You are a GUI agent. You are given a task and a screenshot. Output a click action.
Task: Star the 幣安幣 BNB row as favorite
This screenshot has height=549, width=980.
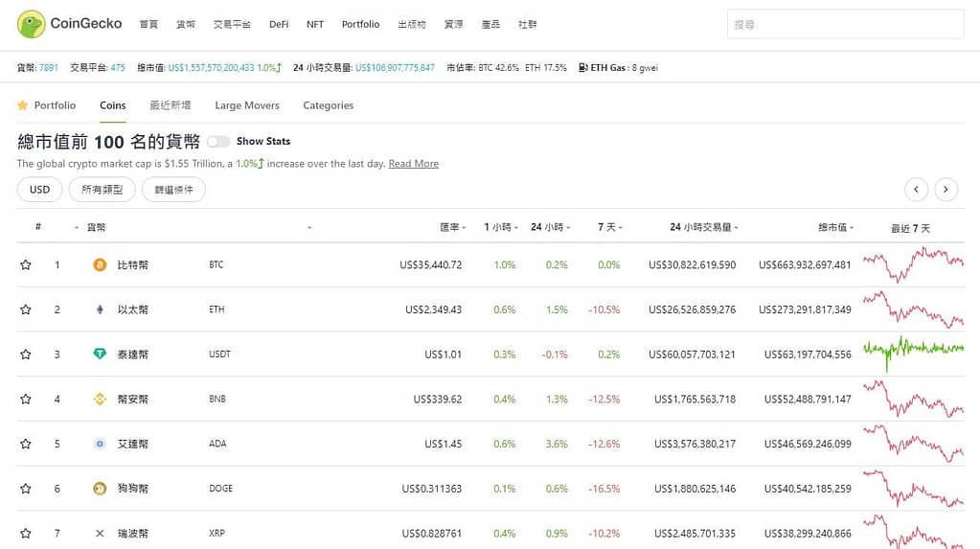[x=26, y=399]
